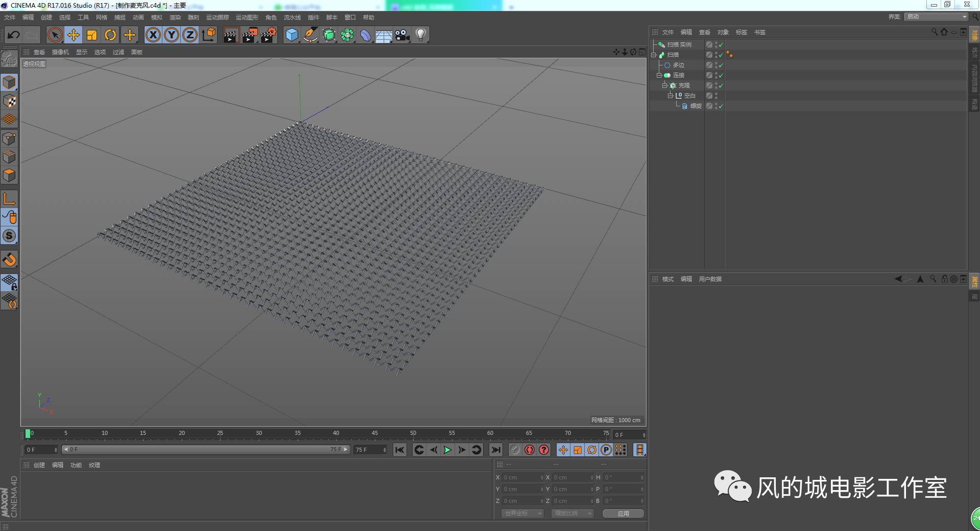Select the Rotate tool
The height and width of the screenshot is (531, 980).
110,35
